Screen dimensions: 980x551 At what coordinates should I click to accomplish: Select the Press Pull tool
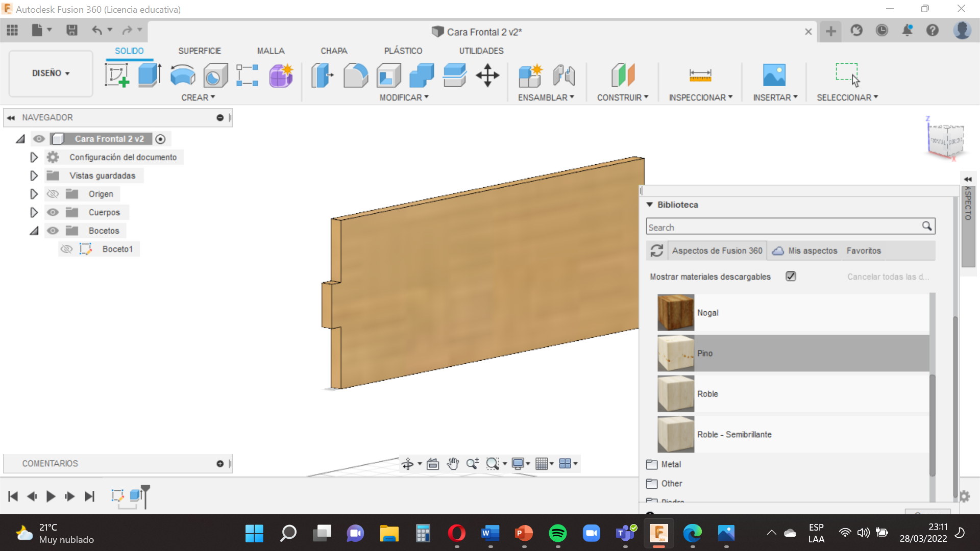[323, 75]
